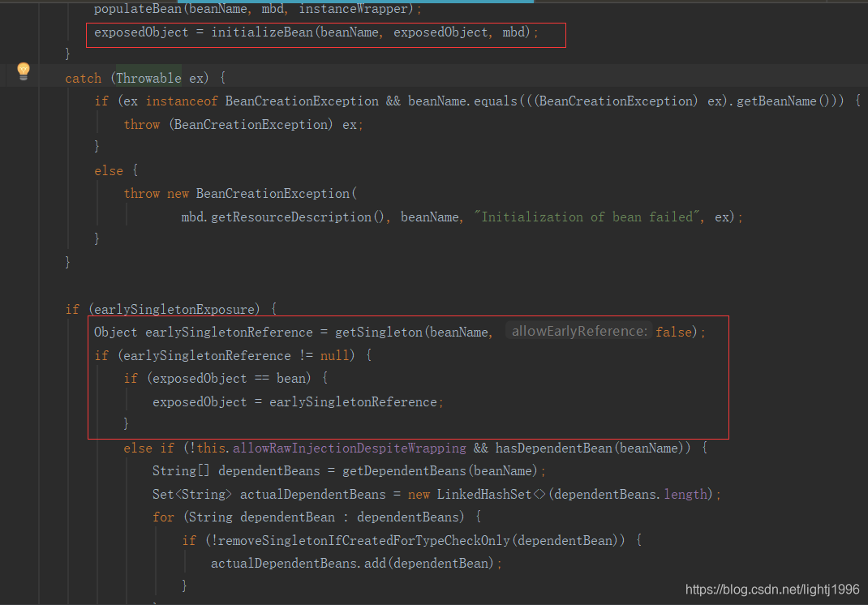Click earlySingletonExposure variable in if

174,309
